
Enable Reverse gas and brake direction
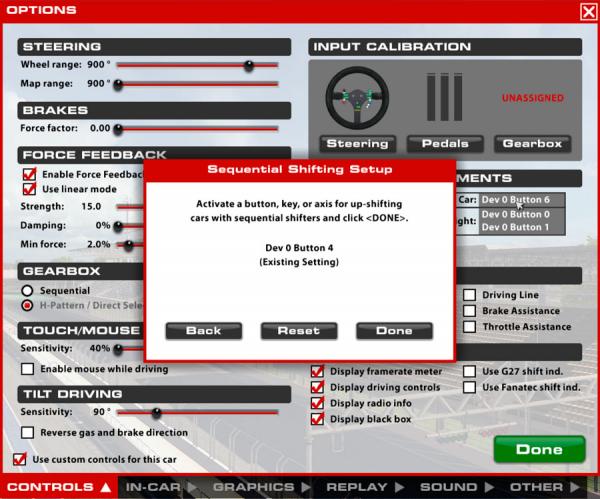tap(29, 432)
